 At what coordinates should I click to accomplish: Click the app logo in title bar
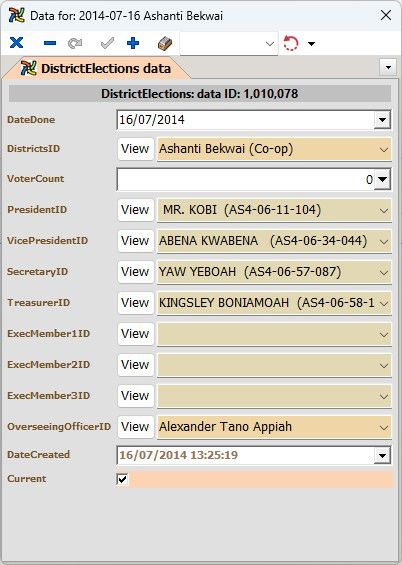pos(17,15)
